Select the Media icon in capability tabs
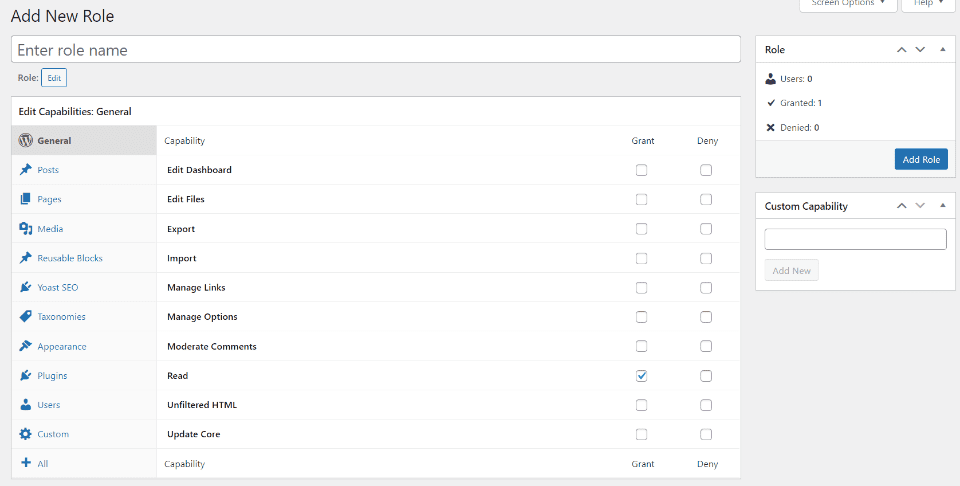960x486 pixels. coord(26,229)
